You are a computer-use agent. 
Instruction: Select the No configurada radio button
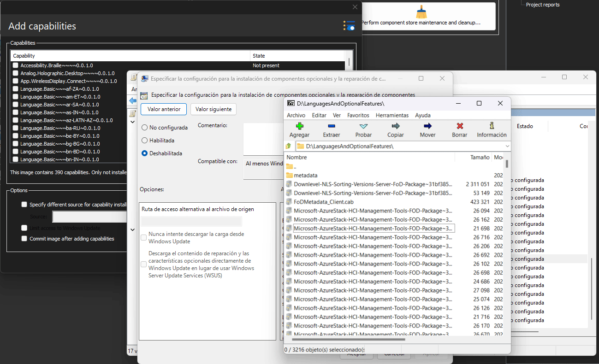pos(145,128)
